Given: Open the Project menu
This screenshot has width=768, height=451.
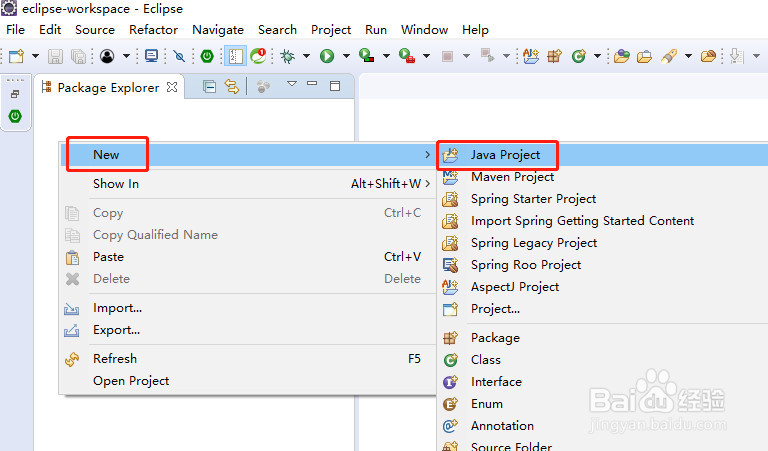Looking at the screenshot, I should [x=331, y=30].
